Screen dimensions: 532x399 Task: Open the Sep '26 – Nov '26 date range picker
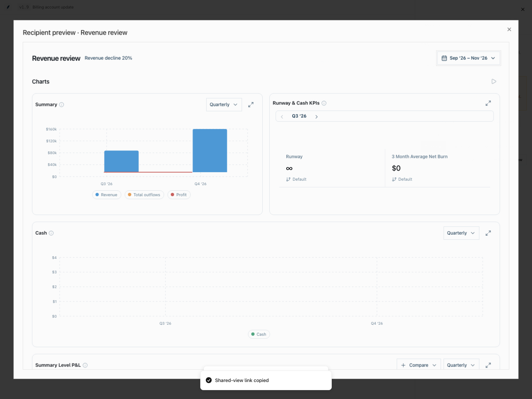[x=468, y=58]
